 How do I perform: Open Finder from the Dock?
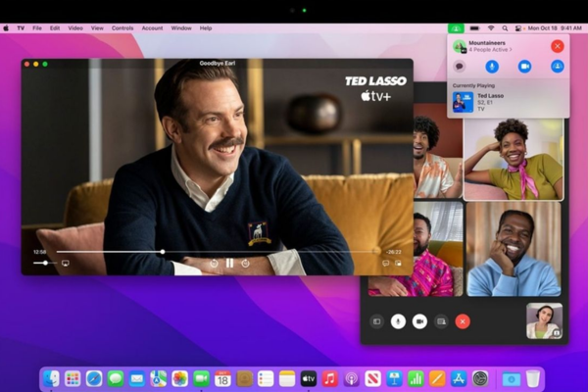(51, 379)
